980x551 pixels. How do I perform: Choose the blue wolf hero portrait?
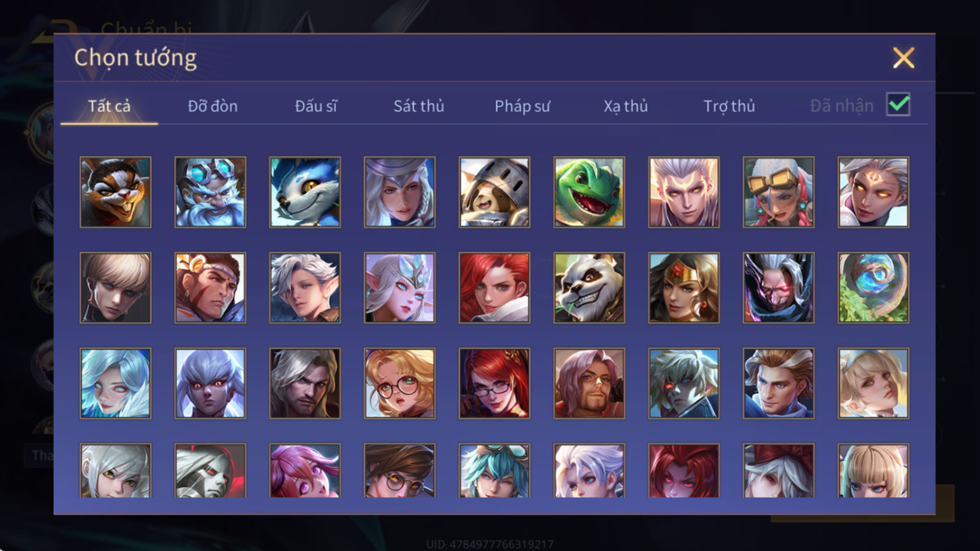pos(305,192)
